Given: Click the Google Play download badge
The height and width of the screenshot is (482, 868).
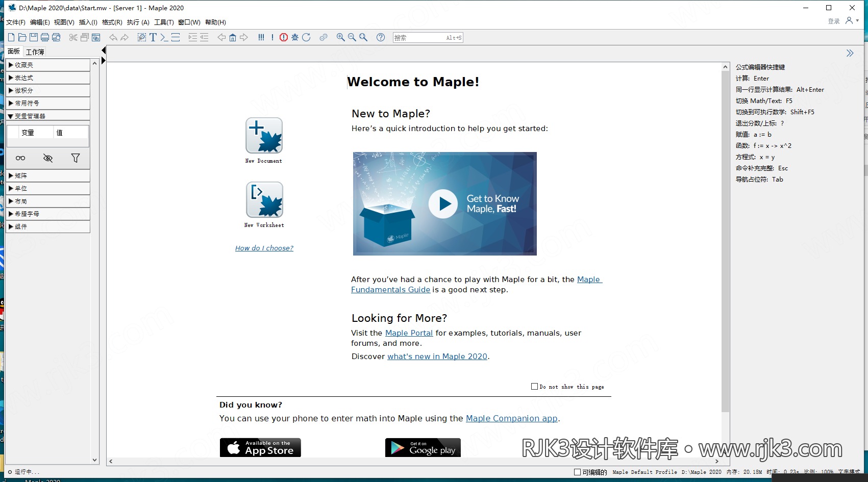Looking at the screenshot, I should [x=423, y=447].
